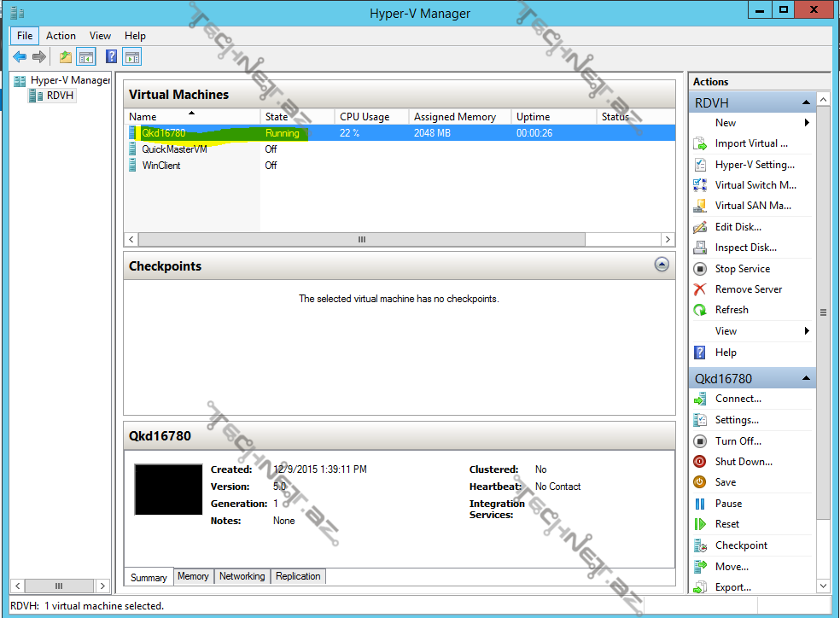Switch to the Networking tab
Viewport: 840px width, 618px height.
click(242, 576)
